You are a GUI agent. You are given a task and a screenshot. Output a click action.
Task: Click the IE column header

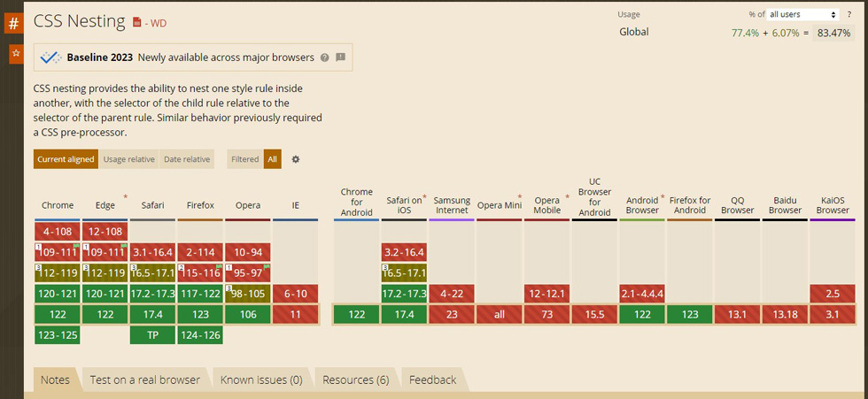pos(296,205)
